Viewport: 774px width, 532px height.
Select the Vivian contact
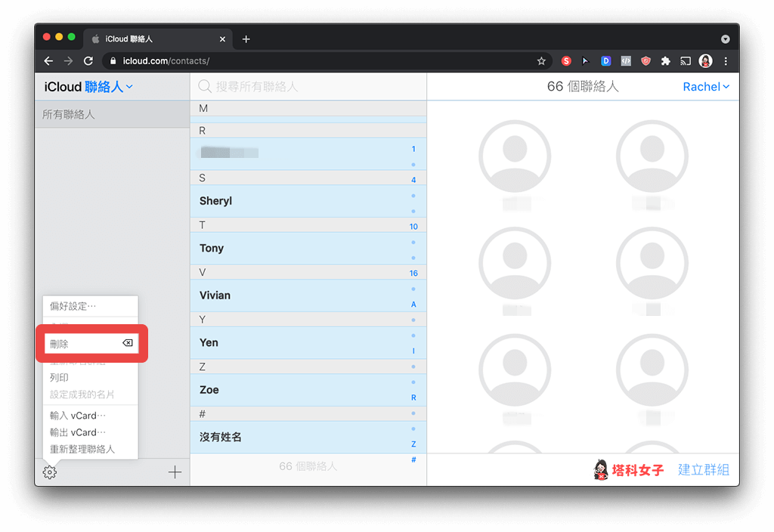click(x=308, y=295)
